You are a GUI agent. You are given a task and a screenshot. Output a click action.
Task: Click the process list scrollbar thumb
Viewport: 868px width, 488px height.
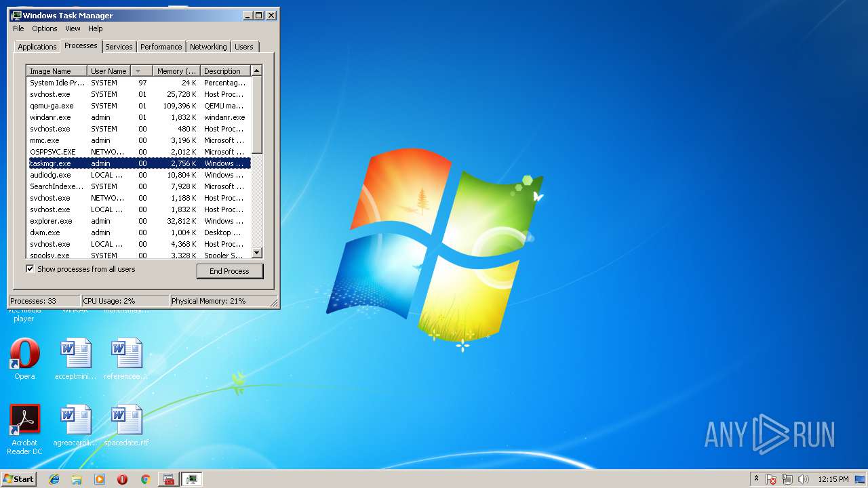pyautogui.click(x=256, y=115)
